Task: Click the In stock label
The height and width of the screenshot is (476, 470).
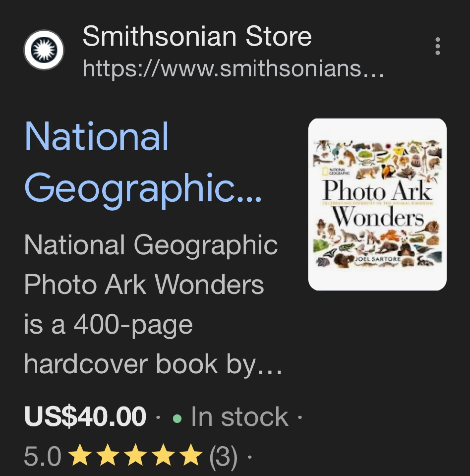Action: (x=240, y=417)
